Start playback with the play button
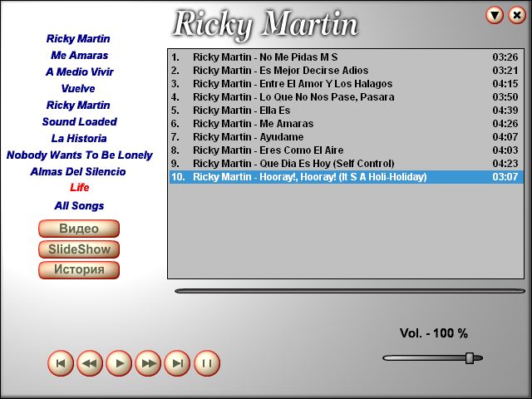This screenshot has width=532, height=399. 119,363
